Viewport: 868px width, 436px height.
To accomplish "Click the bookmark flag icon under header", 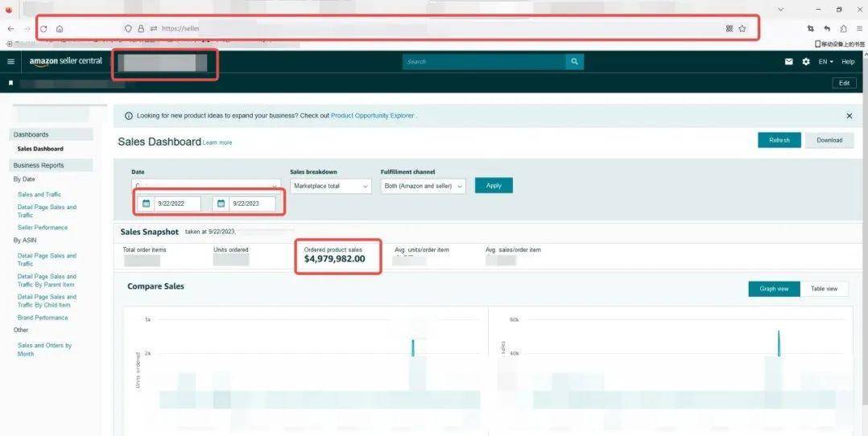I will pos(10,83).
